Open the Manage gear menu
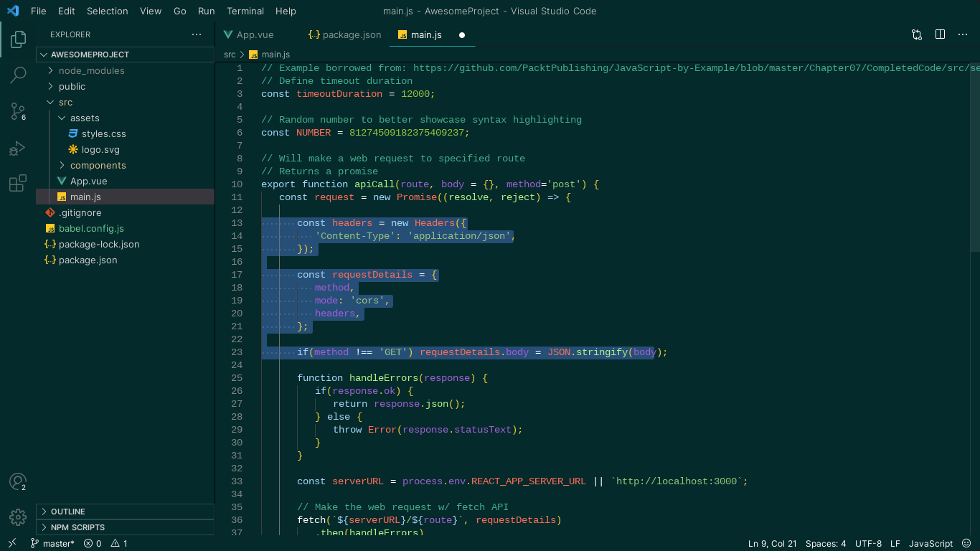 click(x=18, y=517)
